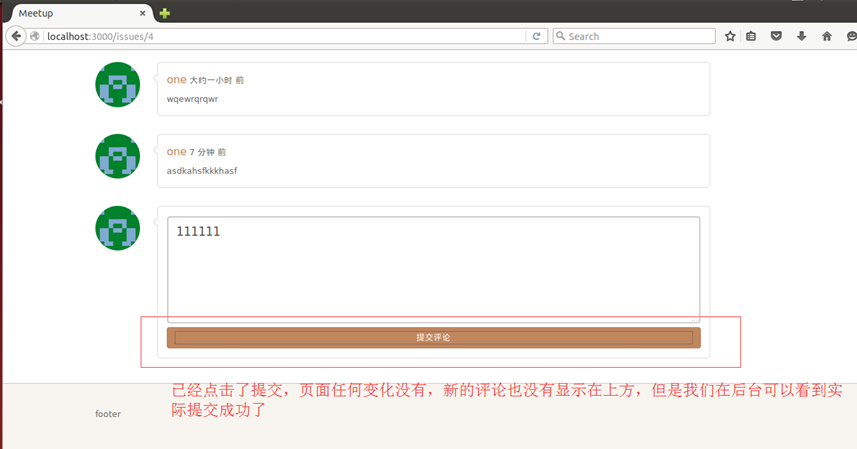Focus the localhost:3000/issues/4 address bar
Viewport: 857px width, 449px height.
[284, 36]
